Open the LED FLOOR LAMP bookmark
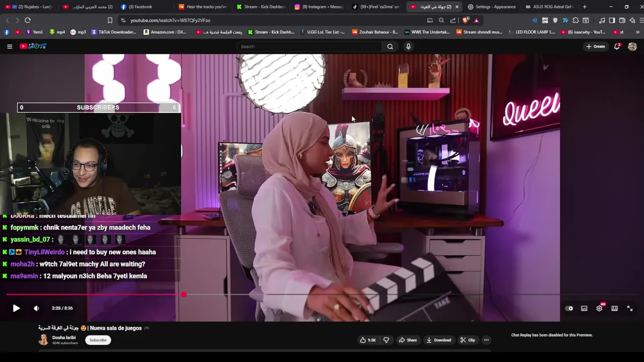 (x=532, y=32)
